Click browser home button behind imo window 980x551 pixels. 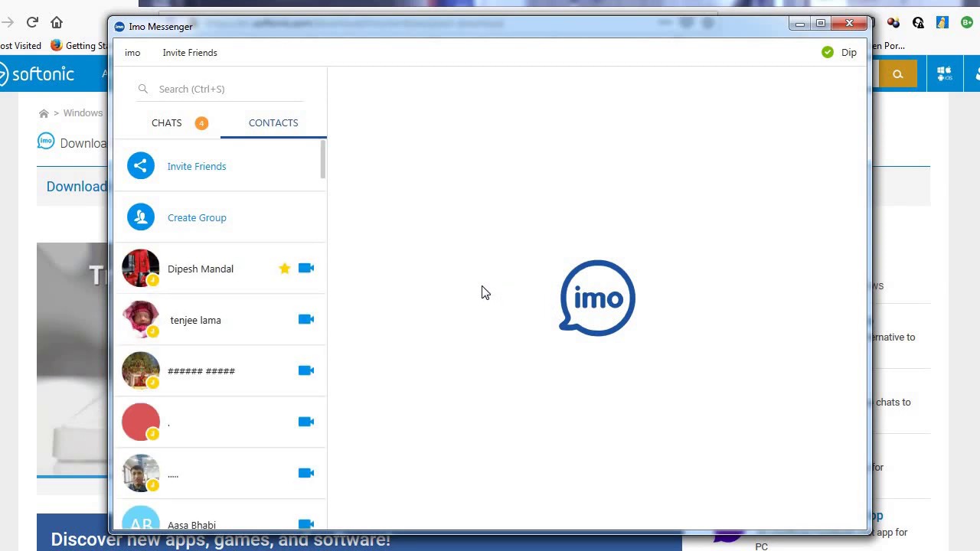(x=57, y=22)
